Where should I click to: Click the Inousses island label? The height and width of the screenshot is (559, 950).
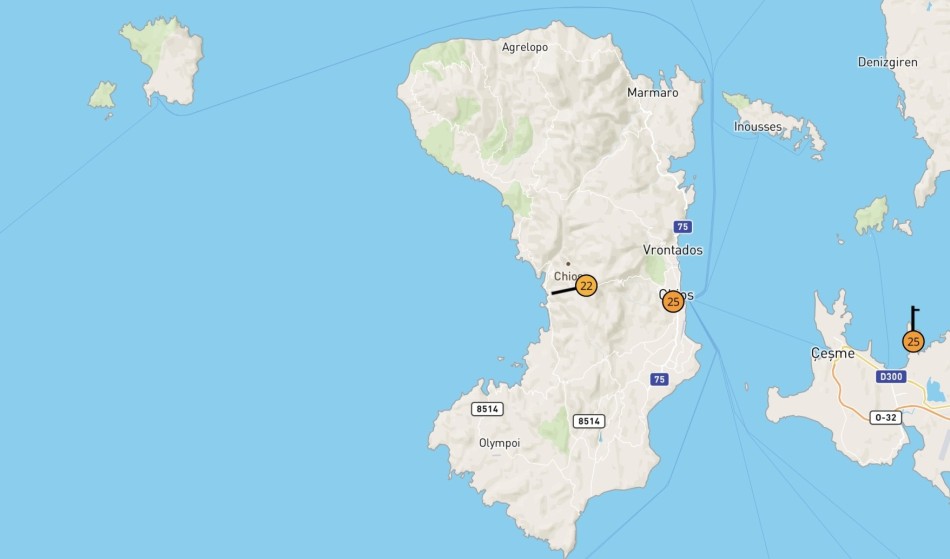pos(757,127)
